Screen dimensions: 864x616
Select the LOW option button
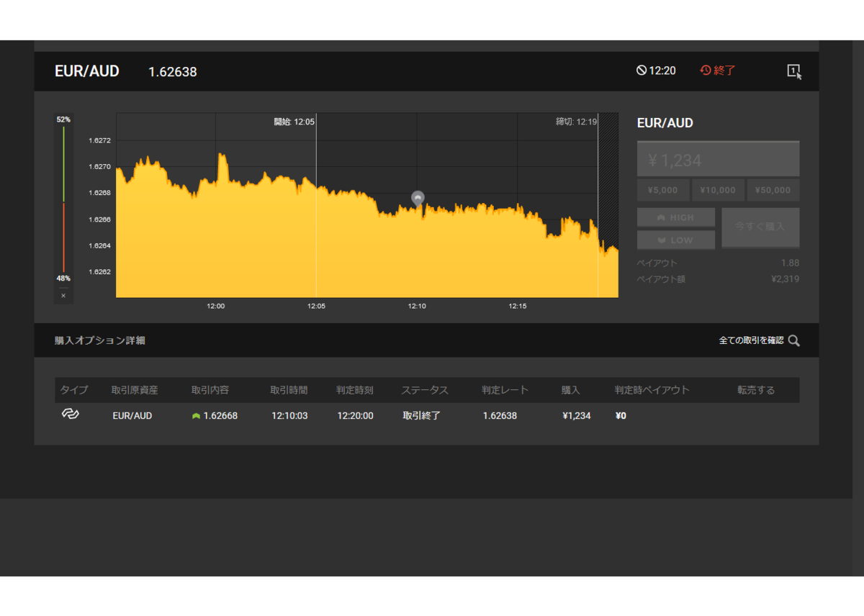[x=676, y=240]
